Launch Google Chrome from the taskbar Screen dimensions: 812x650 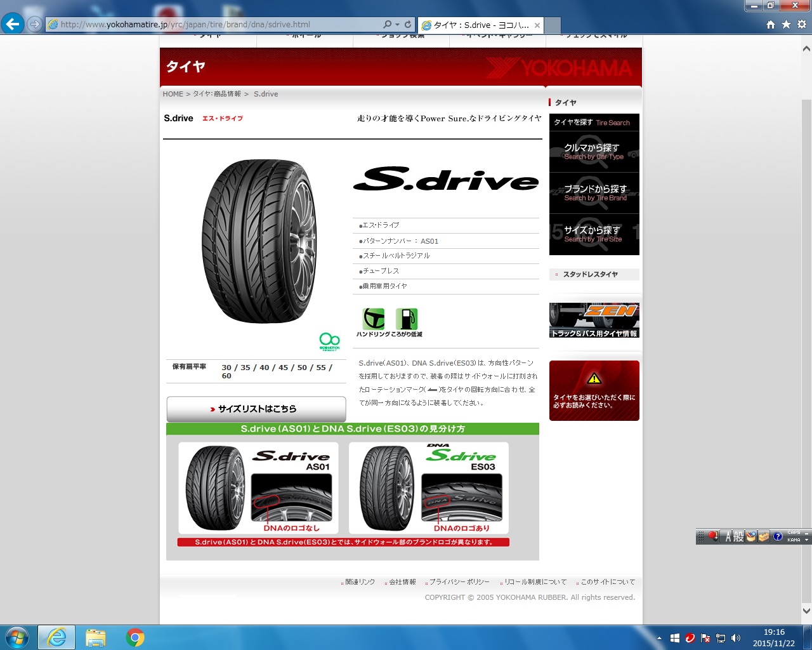click(134, 637)
